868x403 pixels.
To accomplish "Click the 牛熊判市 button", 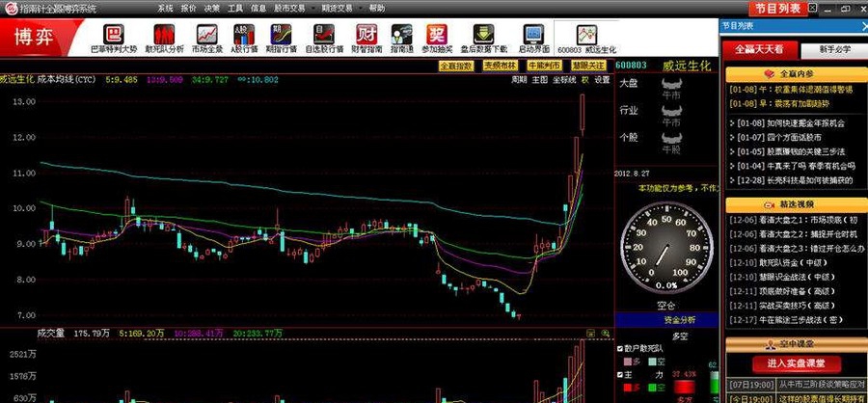I will tap(544, 66).
